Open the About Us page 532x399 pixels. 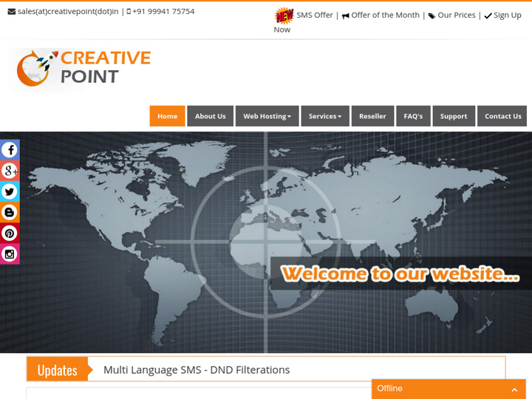(210, 116)
